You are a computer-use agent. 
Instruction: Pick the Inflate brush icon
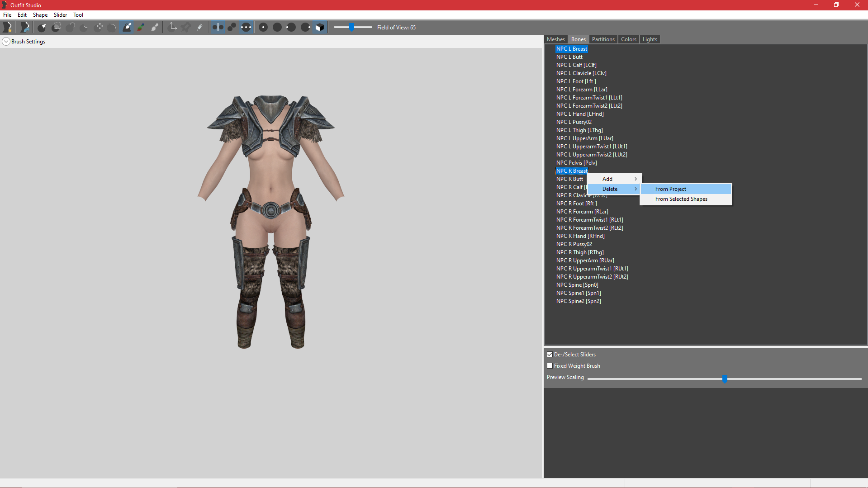point(71,27)
